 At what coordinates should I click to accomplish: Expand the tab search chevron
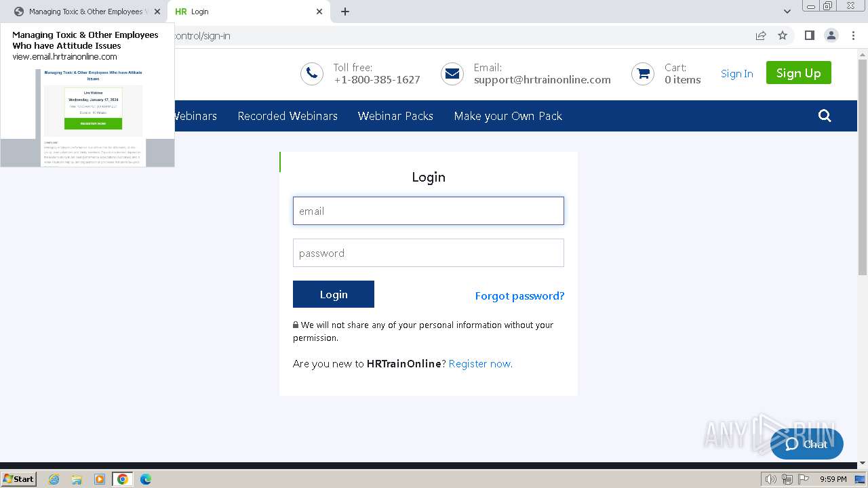point(787,12)
